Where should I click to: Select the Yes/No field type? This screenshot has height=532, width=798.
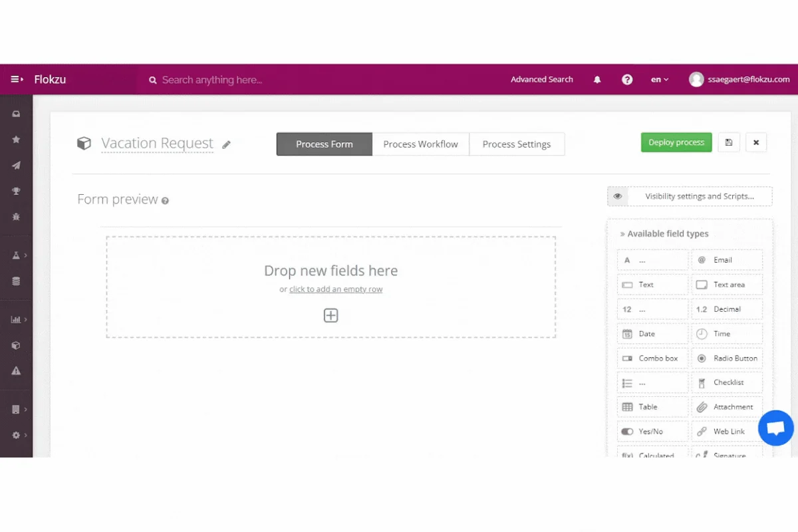(652, 432)
